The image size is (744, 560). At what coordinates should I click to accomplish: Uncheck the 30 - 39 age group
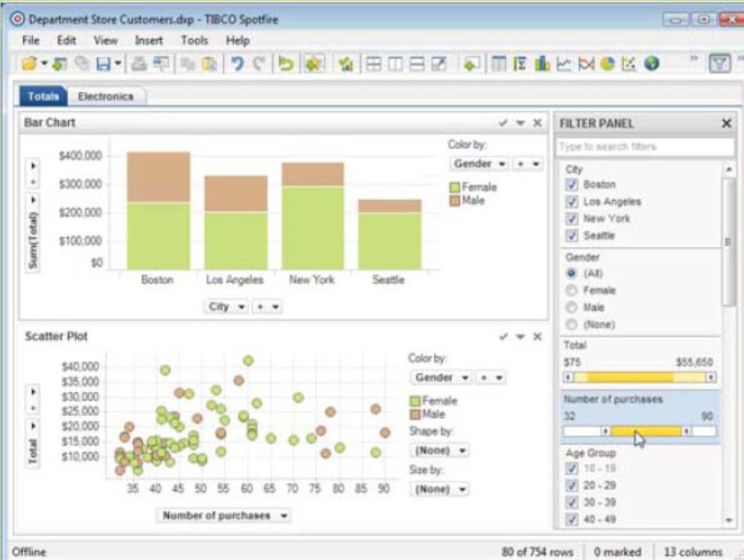coord(572,502)
